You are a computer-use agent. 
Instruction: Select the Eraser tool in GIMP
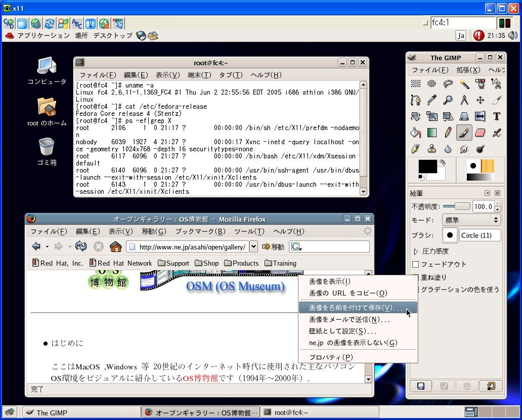pyautogui.click(x=481, y=133)
